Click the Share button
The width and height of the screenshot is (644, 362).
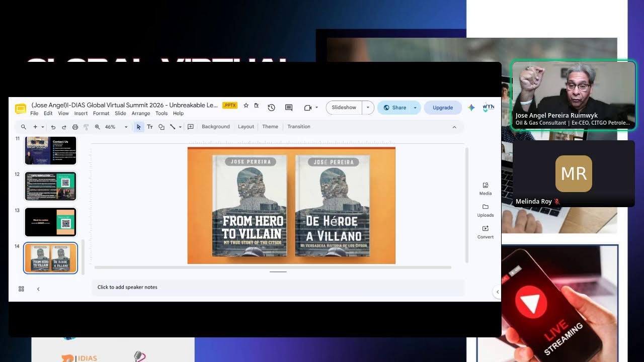tap(394, 108)
